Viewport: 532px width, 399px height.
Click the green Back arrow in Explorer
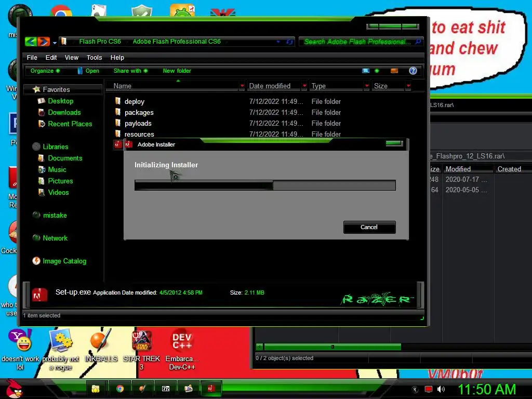(31, 42)
